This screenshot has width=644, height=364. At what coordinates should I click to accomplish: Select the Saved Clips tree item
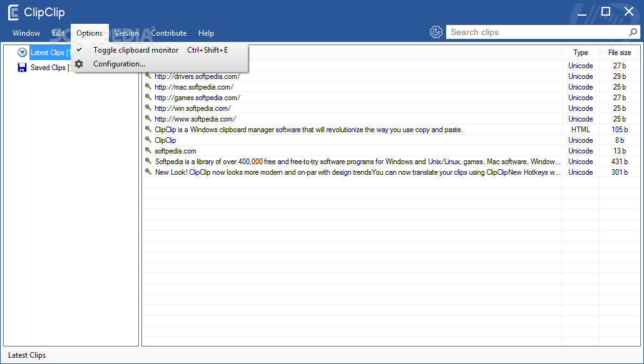click(49, 68)
